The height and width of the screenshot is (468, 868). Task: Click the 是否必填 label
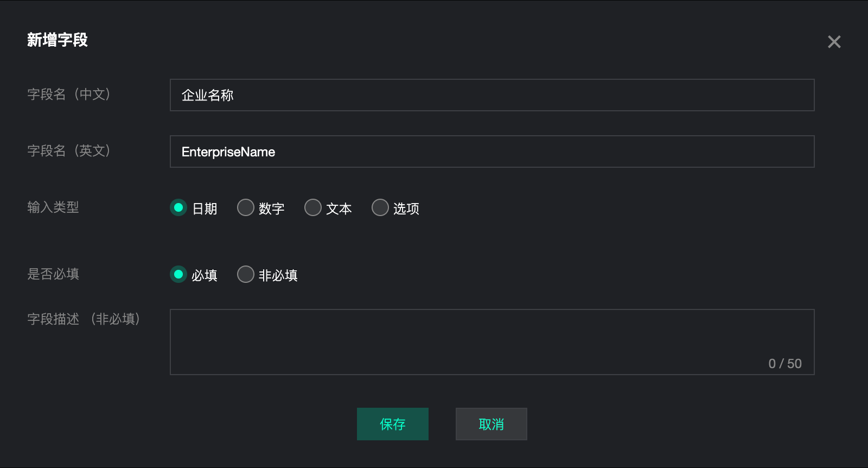click(53, 274)
